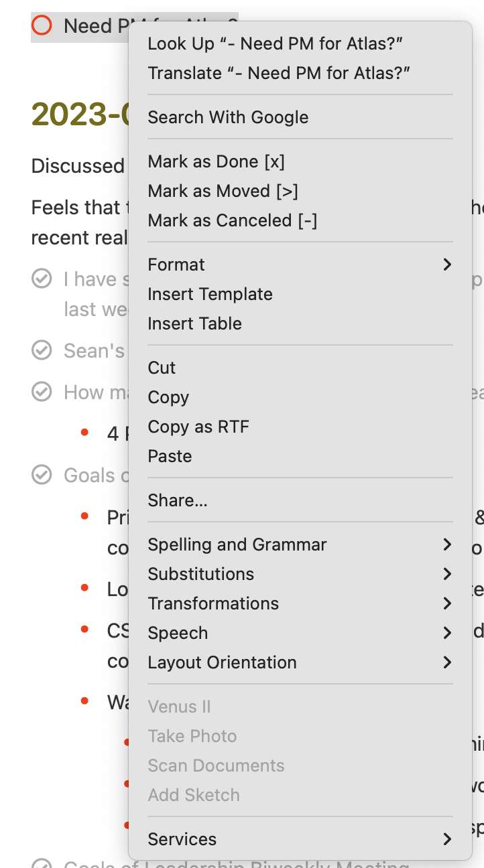484x868 pixels.
Task: Open the Transformations submenu chevron
Action: pos(447,603)
